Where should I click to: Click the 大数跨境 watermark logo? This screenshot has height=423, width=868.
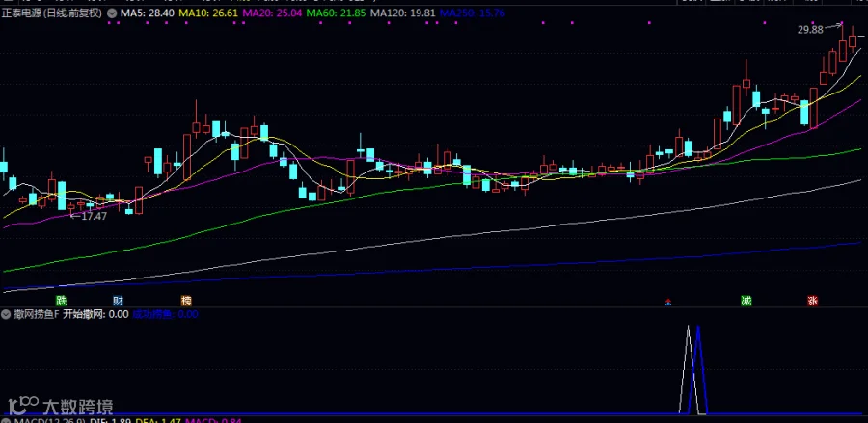(59, 407)
